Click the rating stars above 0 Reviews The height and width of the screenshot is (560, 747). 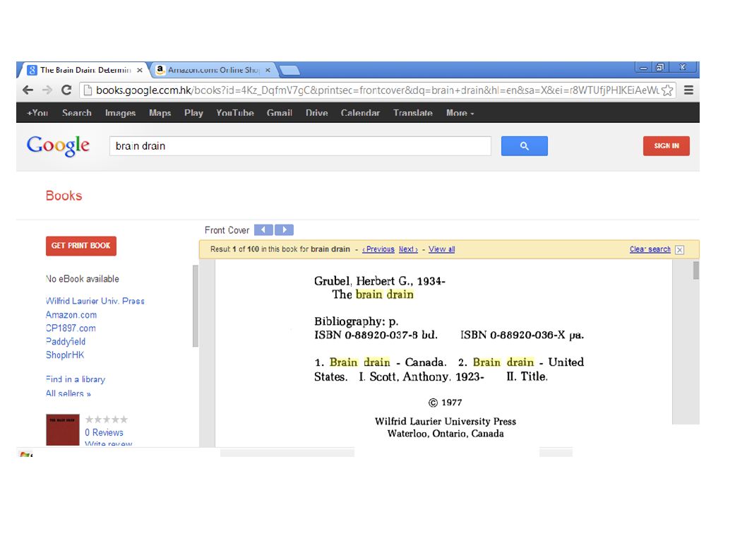[106, 419]
